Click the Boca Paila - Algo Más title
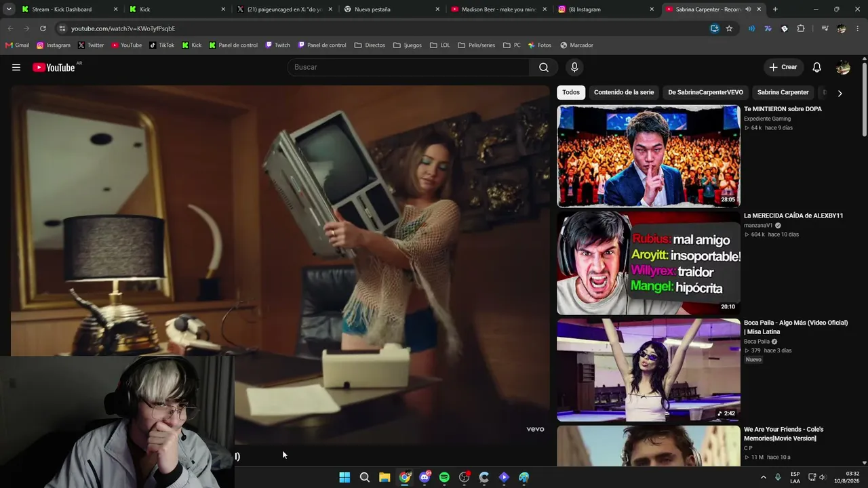868x488 pixels. click(796, 327)
